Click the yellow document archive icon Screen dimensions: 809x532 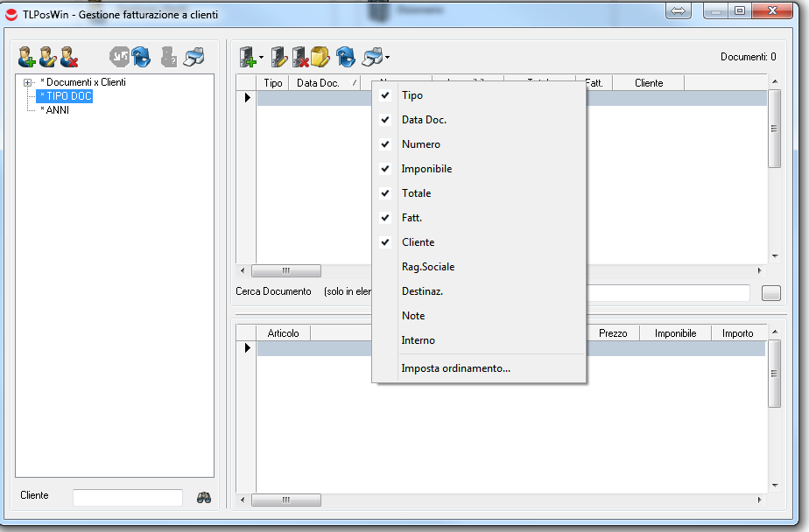[x=320, y=58]
